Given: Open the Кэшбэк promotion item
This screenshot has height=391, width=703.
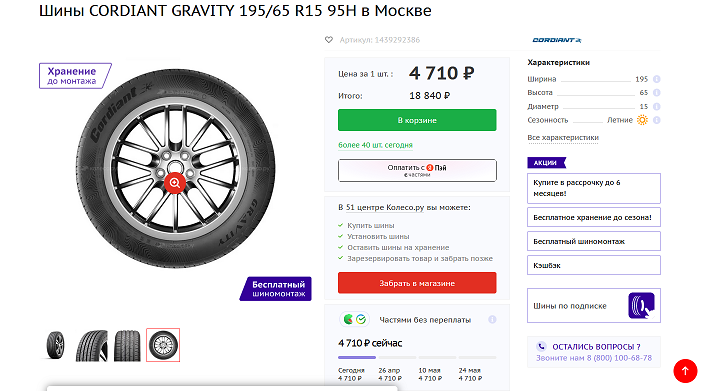Looking at the screenshot, I should click(x=594, y=265).
